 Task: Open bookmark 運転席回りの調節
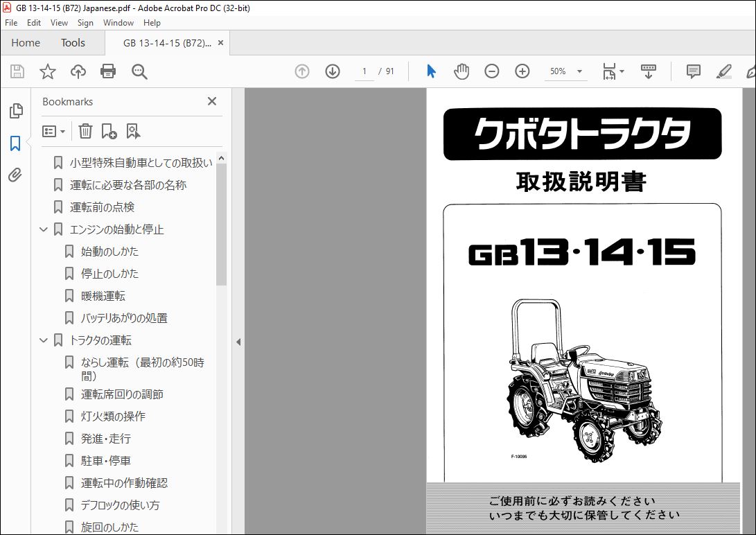[x=122, y=394]
